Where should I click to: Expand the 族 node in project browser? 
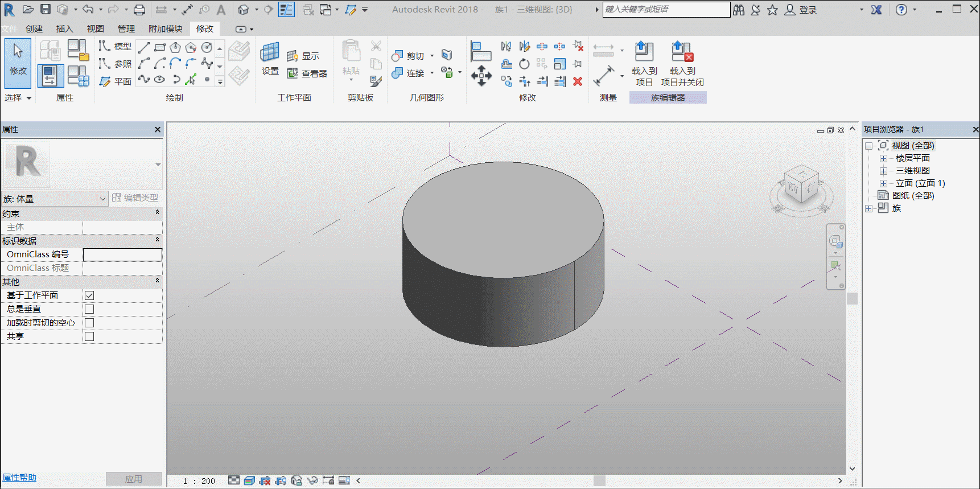tap(869, 208)
